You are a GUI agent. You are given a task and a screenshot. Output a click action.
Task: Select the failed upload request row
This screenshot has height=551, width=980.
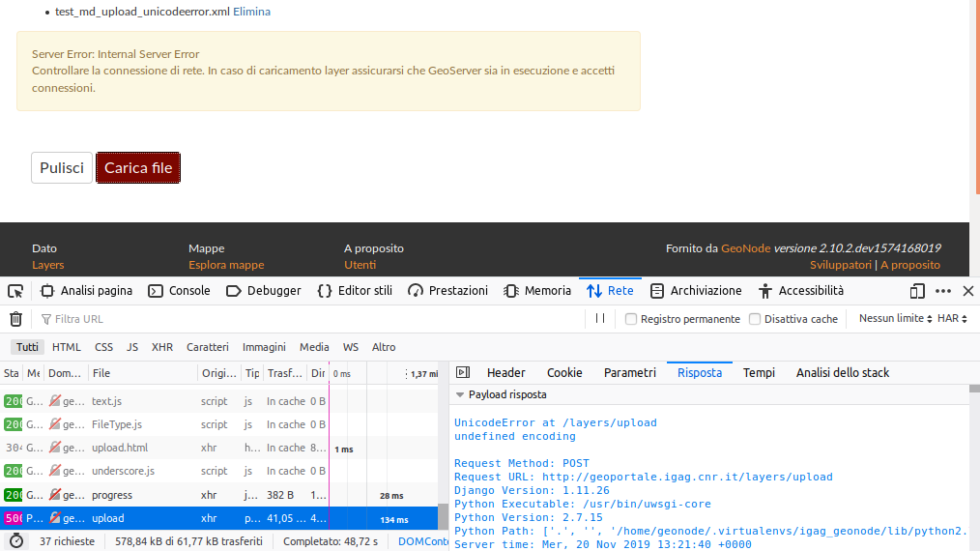tap(218, 518)
